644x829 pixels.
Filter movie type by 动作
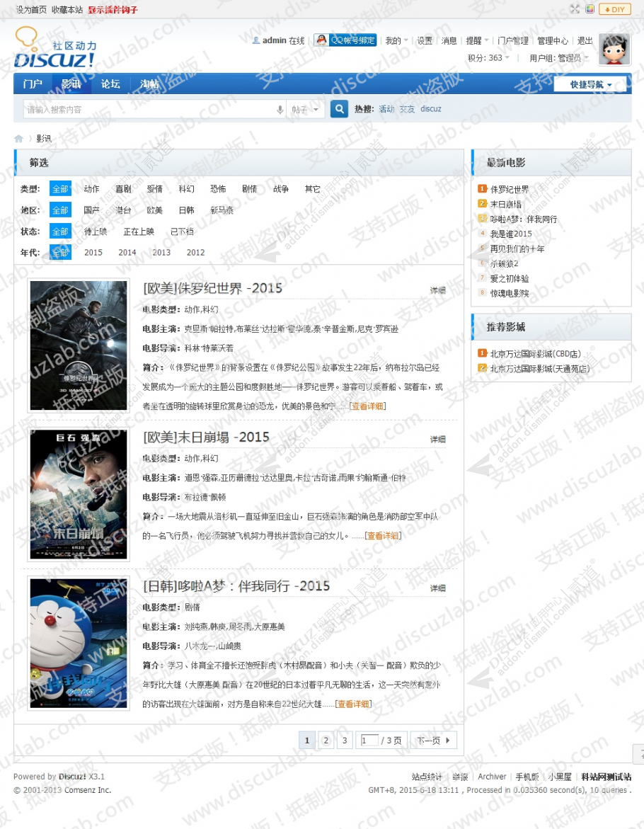click(x=91, y=189)
